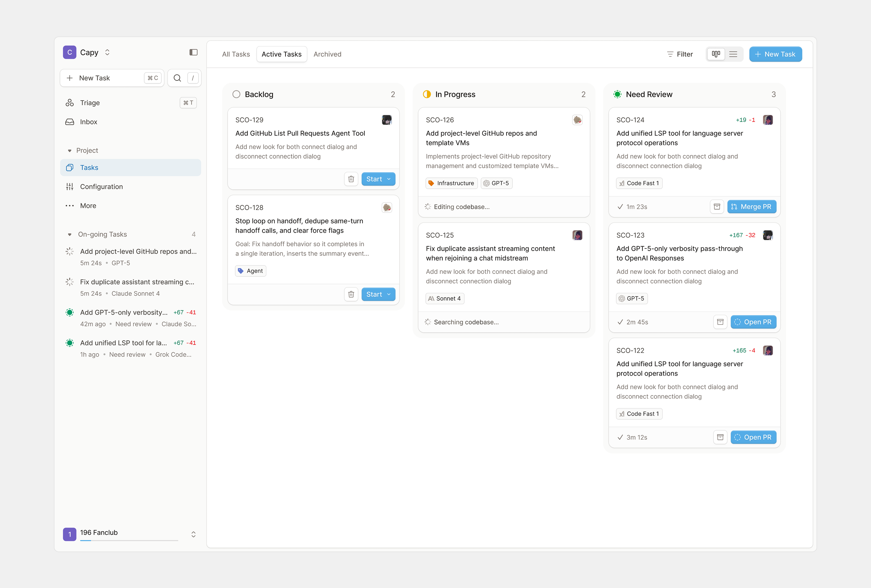Switch to list view layout
This screenshot has height=588, width=871.
click(x=733, y=54)
